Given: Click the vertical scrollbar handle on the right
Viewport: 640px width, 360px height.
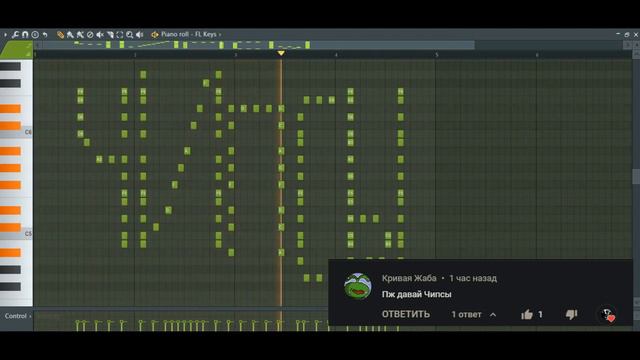Looking at the screenshot, I should pos(636,176).
